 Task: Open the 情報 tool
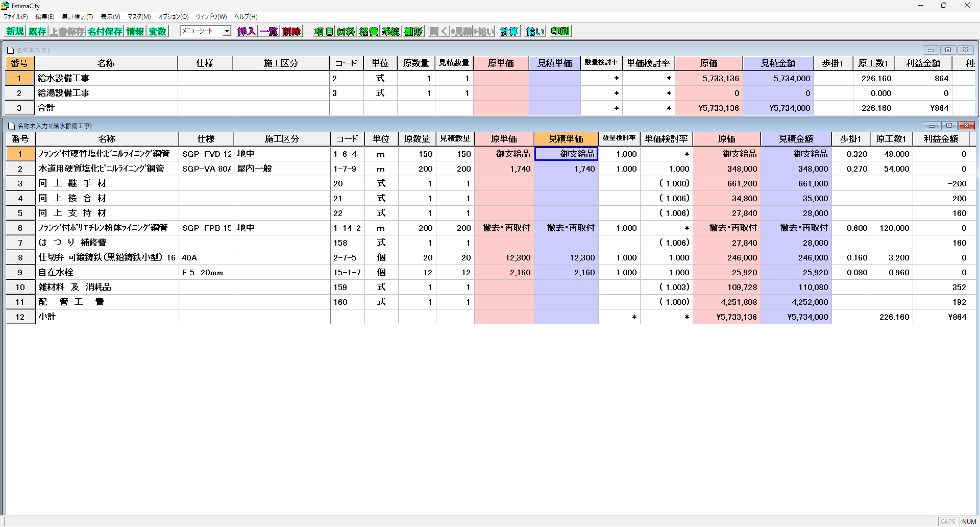[x=134, y=31]
